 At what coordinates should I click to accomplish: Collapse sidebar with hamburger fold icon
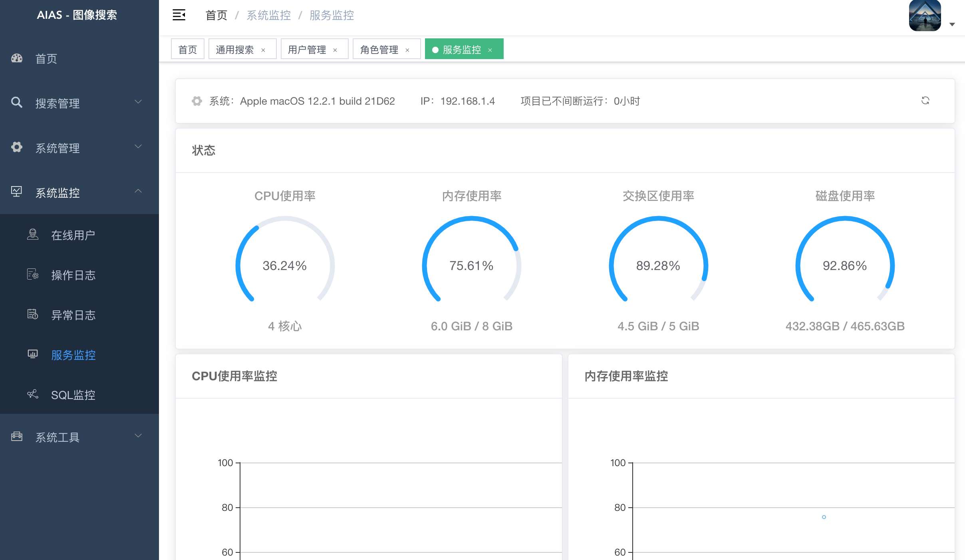pos(179,15)
